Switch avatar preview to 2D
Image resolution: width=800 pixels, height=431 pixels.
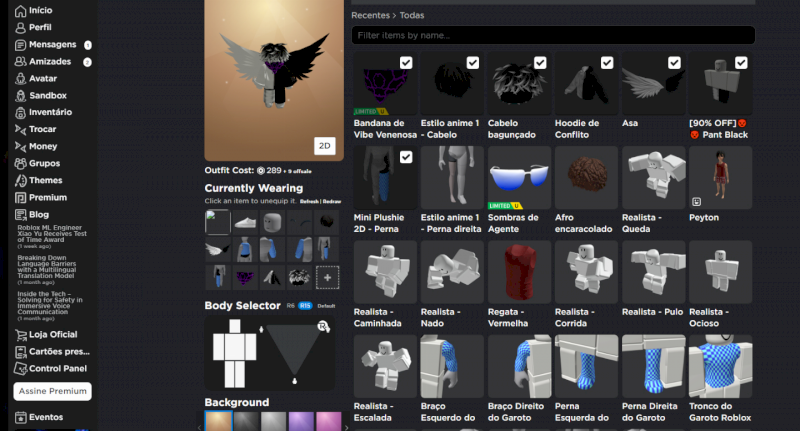click(x=324, y=146)
